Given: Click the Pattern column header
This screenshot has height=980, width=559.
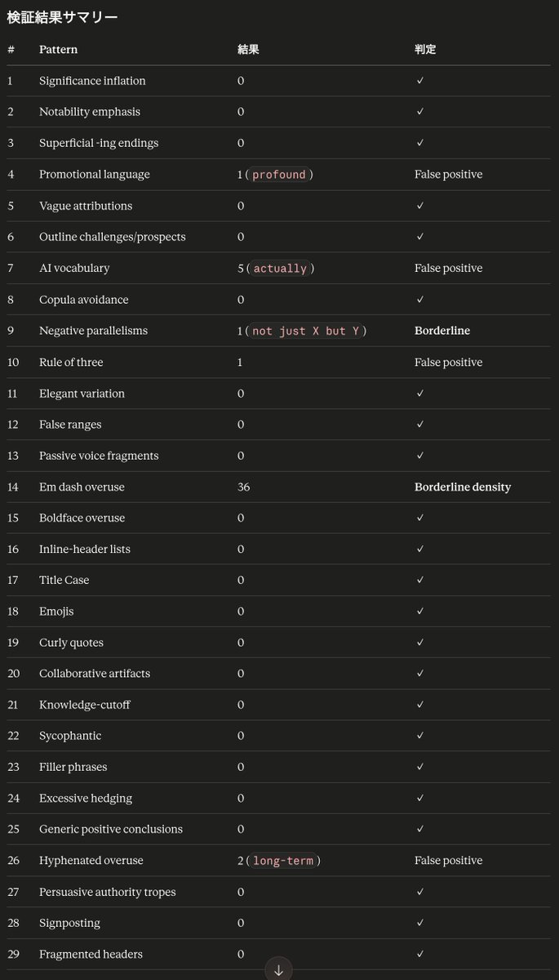Looking at the screenshot, I should pyautogui.click(x=59, y=50).
